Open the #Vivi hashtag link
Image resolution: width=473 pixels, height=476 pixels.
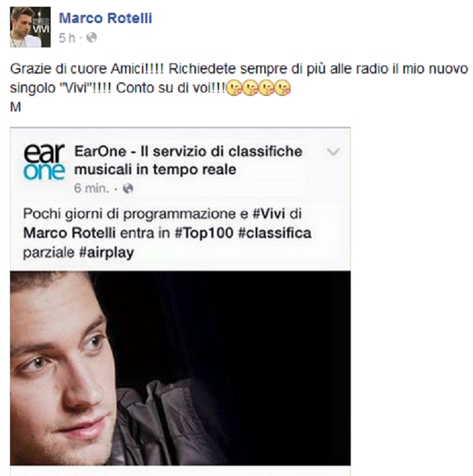click(x=269, y=214)
